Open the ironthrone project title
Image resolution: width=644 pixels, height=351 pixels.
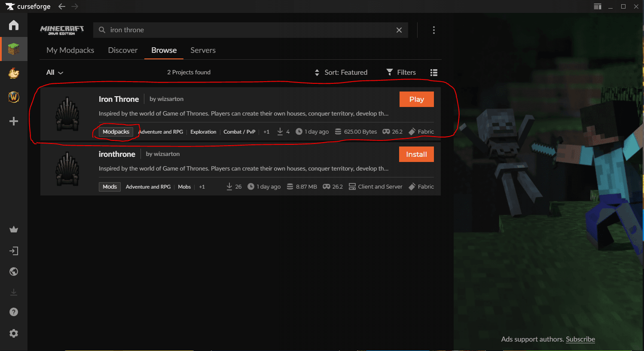[117, 154]
